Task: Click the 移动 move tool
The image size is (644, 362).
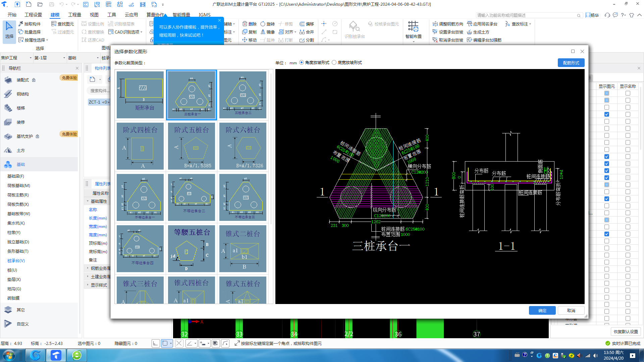Action: 249,40
